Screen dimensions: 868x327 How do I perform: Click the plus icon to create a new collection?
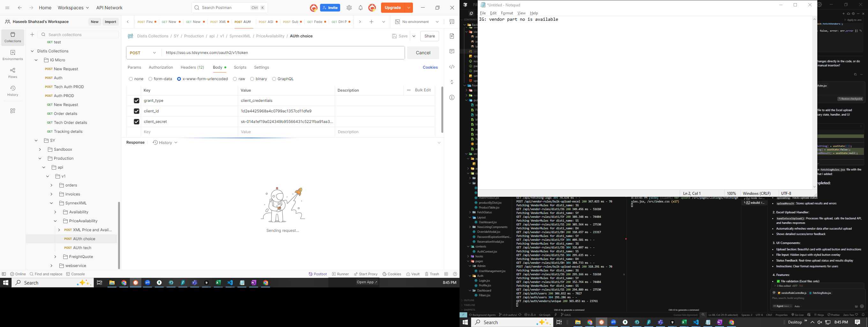tap(32, 34)
